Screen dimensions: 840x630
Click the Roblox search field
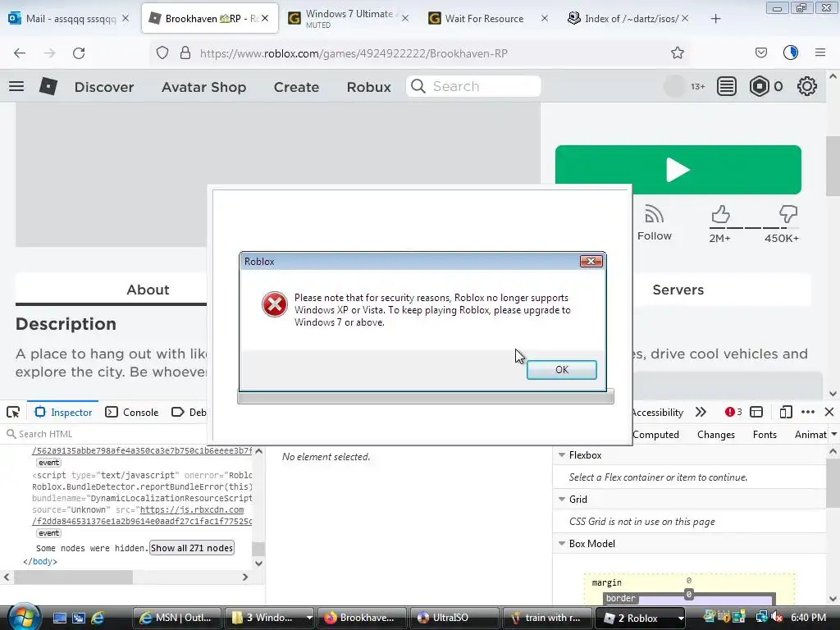[x=474, y=86]
